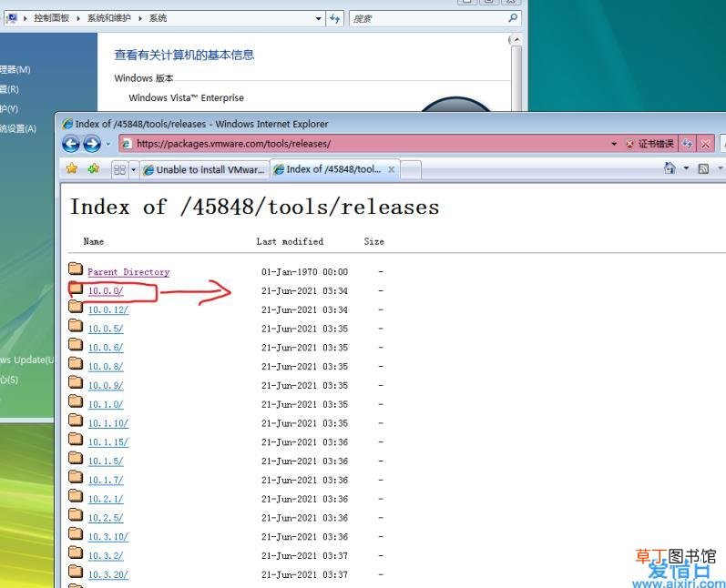Image resolution: width=726 pixels, height=588 pixels.
Task: Open the 10.3.20/ folder link
Action: coord(107,575)
